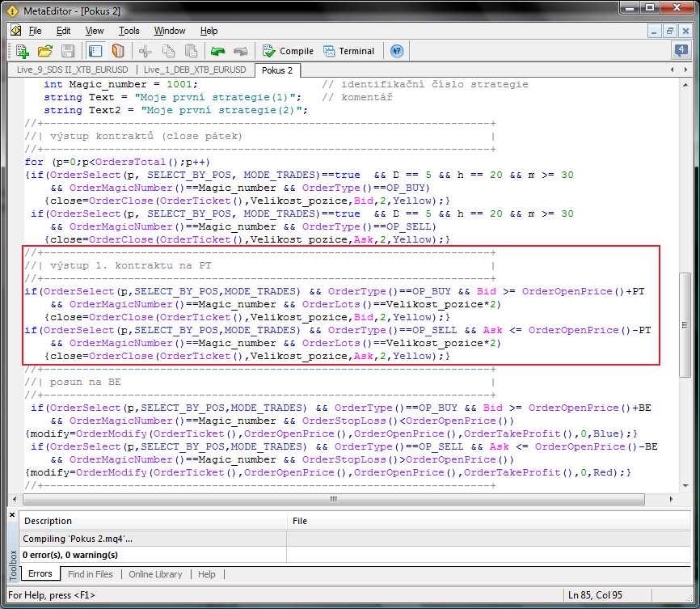
Task: Select the Pokus 2 document tab
Action: point(277,70)
